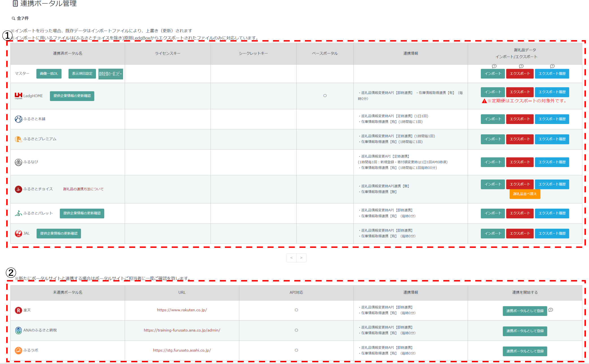The image size is (589, 364).
Task: Click the help icon above the インポート button
Action: pyautogui.click(x=494, y=66)
